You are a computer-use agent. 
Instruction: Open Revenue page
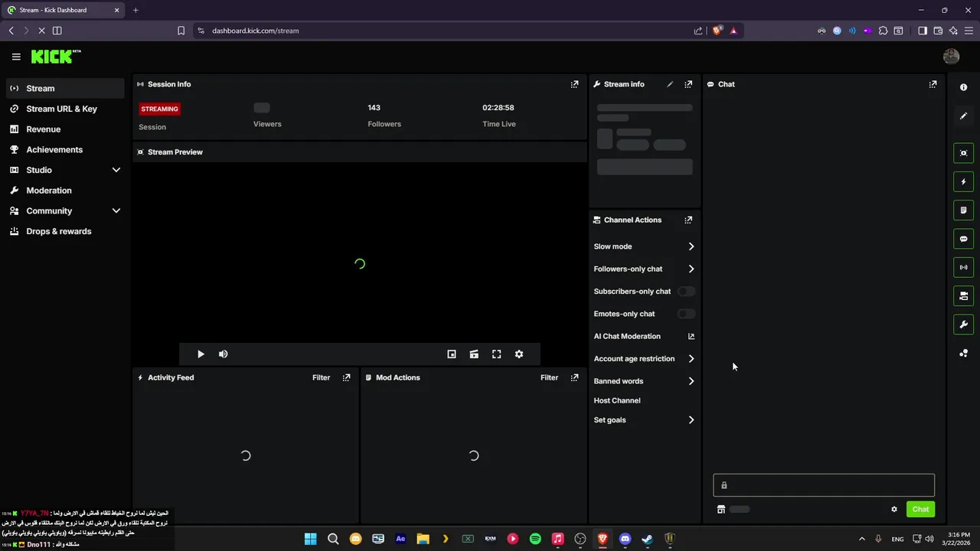coord(65,129)
